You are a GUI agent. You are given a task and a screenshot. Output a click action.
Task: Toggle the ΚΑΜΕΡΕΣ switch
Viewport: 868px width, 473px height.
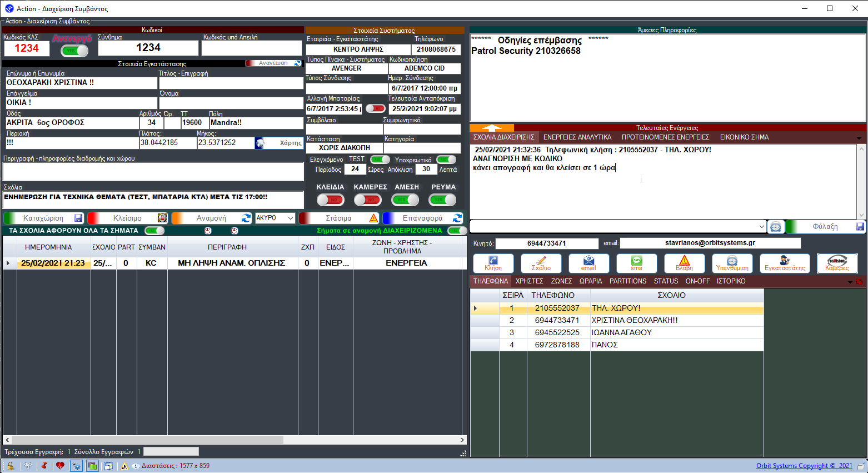click(368, 200)
